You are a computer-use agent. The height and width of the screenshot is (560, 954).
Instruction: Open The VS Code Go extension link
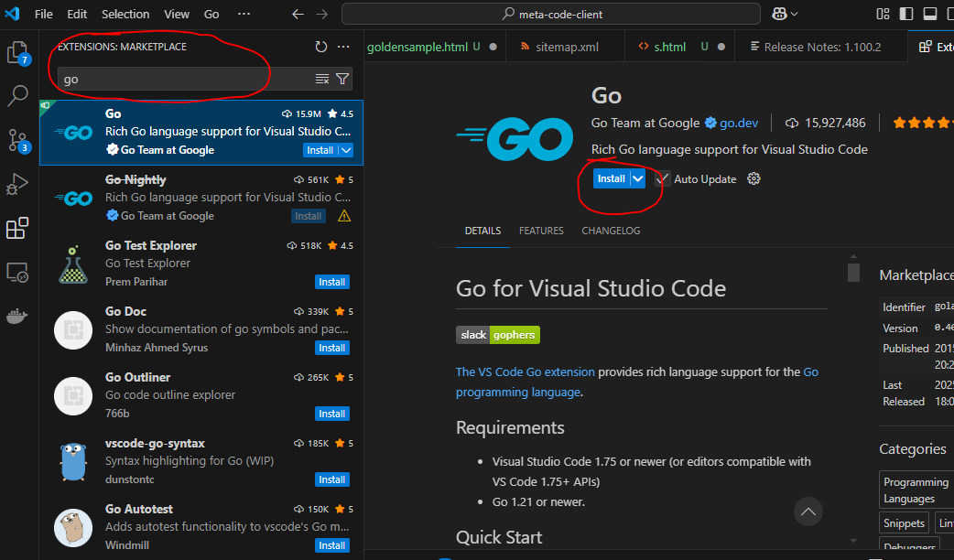pyautogui.click(x=525, y=372)
